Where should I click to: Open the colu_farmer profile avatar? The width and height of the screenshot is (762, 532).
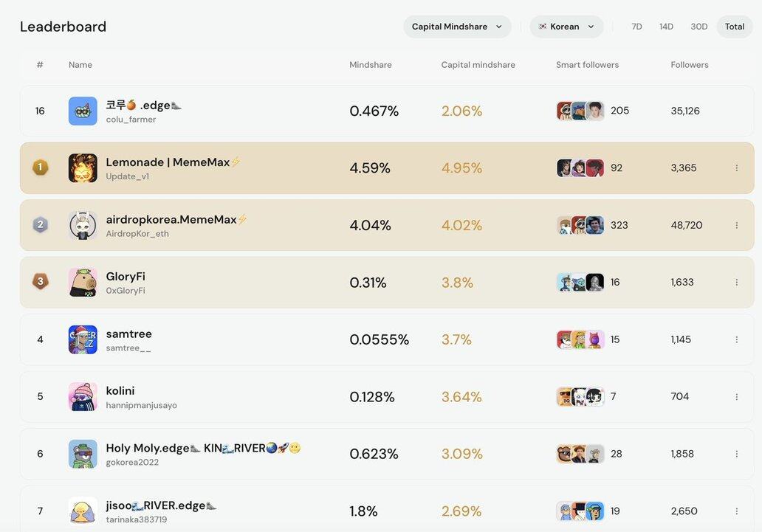pos(83,111)
